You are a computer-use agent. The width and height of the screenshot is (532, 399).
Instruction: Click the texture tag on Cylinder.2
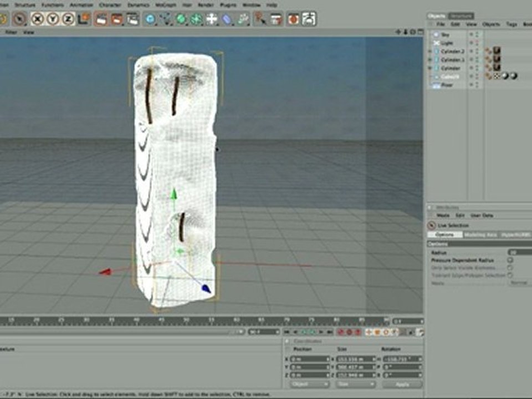click(x=497, y=51)
